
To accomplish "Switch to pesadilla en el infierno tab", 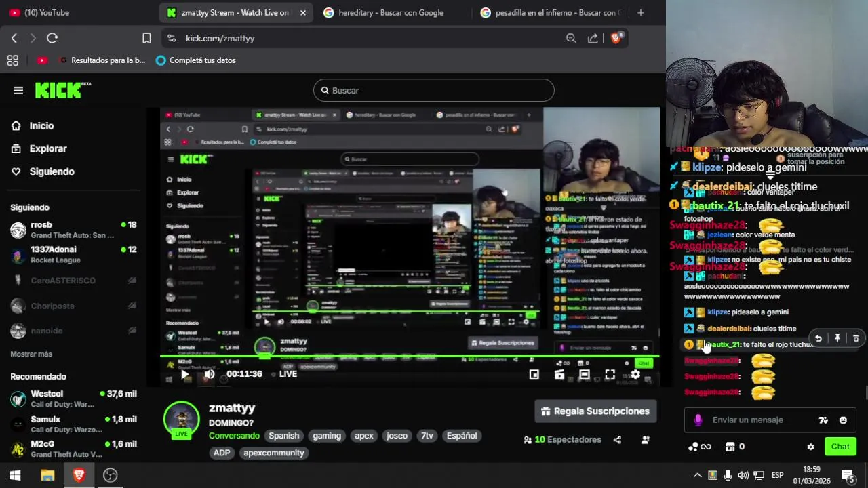I will tap(549, 12).
